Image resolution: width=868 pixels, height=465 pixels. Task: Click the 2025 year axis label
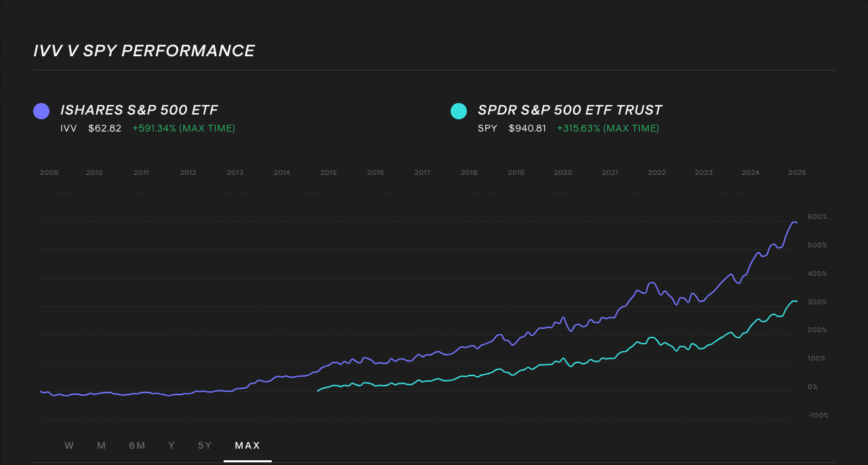coord(797,172)
